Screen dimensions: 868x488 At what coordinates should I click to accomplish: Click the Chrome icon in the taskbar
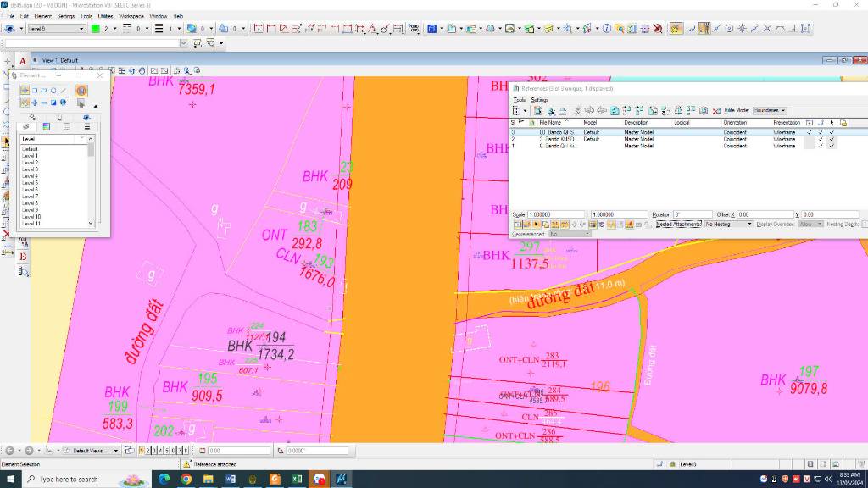186,479
